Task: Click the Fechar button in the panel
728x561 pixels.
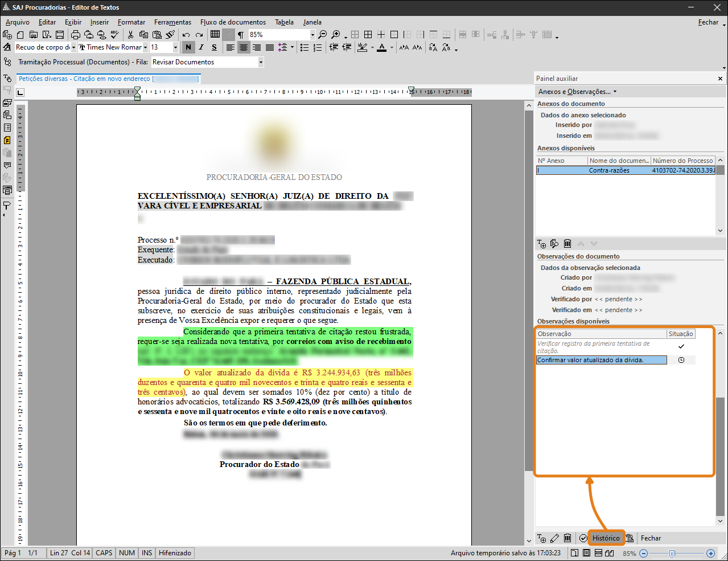Action: tap(651, 538)
